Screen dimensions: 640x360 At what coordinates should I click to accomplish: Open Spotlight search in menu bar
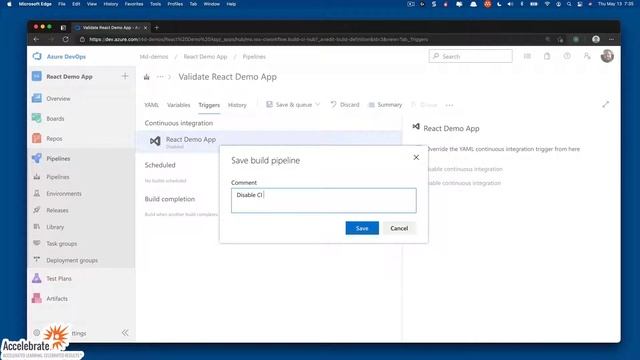coord(569,4)
